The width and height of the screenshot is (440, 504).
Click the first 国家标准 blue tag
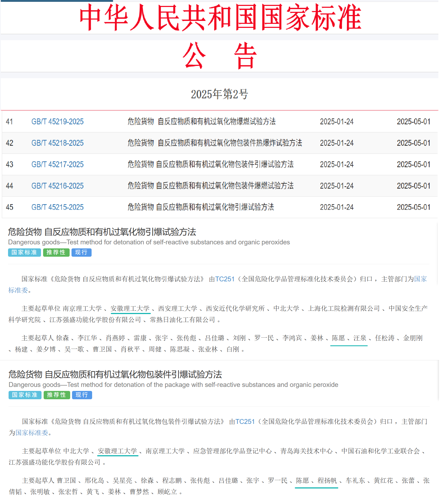point(24,252)
